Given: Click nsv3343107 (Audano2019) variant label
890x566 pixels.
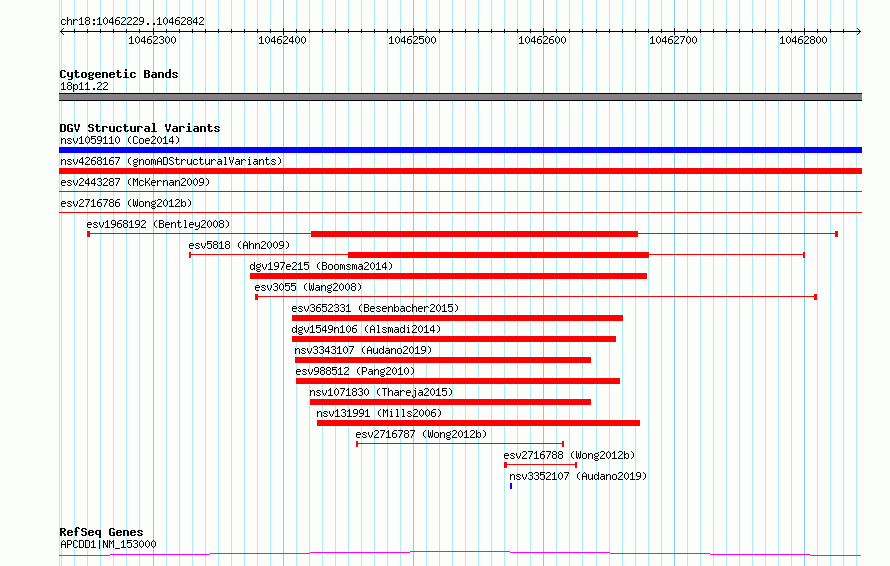Looking at the screenshot, I should 363,350.
